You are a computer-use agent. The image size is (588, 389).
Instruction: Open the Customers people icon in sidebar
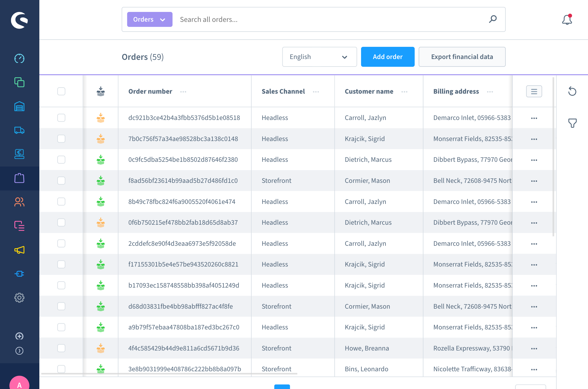[19, 202]
